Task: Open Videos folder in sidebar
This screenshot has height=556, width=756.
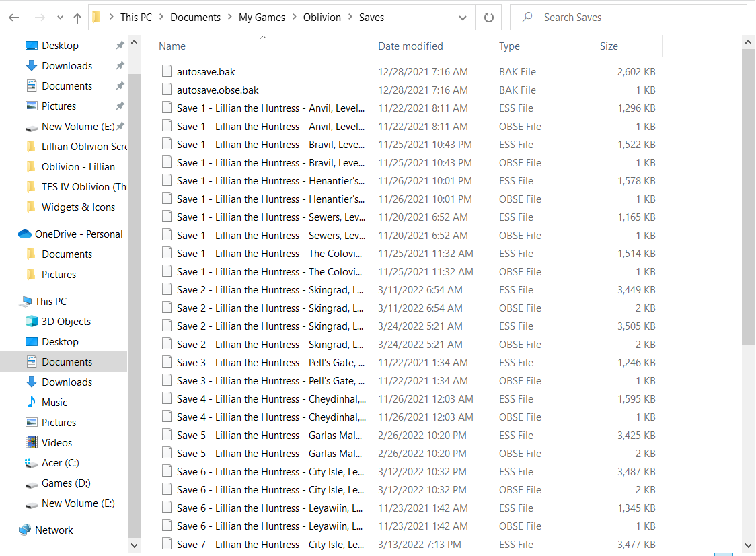Action: coord(56,443)
